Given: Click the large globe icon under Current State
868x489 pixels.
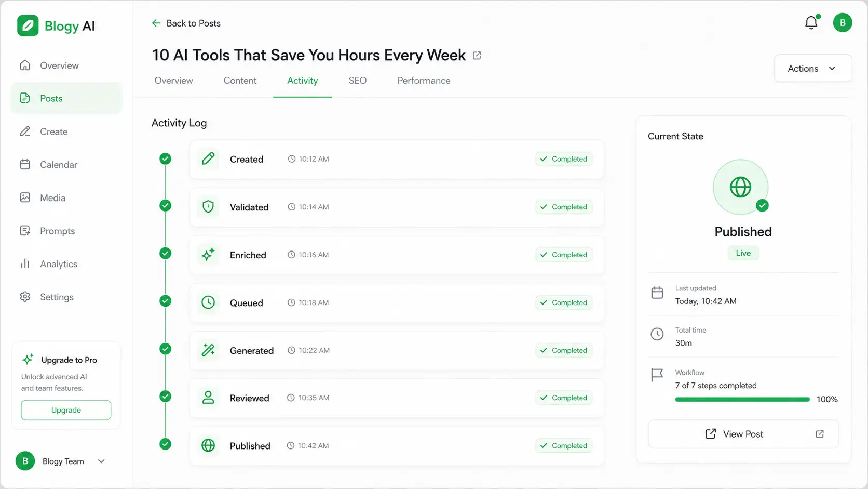Looking at the screenshot, I should coord(740,187).
